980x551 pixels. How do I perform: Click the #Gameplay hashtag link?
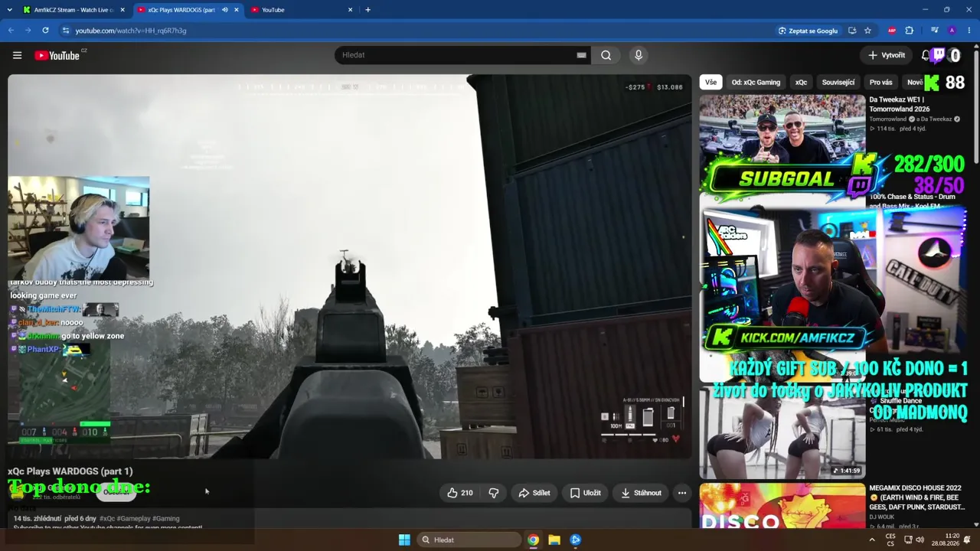click(x=134, y=519)
